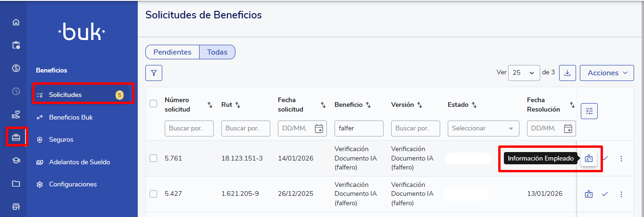Check the box for request 5.761
Image resolution: width=644 pixels, height=217 pixels.
(x=153, y=159)
